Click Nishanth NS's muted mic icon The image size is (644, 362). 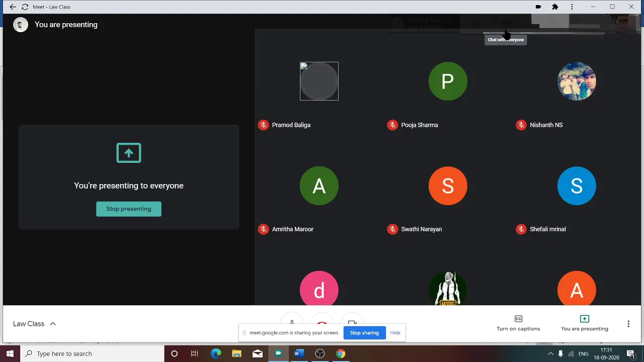coord(521,125)
